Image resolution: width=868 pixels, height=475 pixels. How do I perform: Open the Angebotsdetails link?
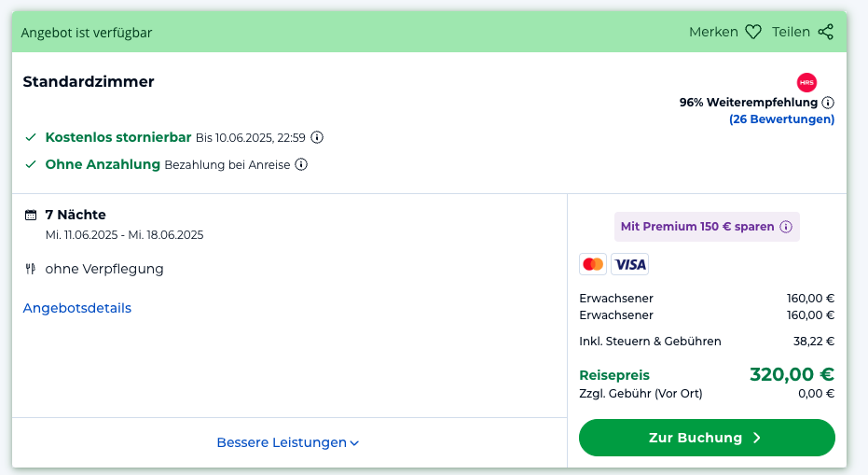tap(77, 308)
